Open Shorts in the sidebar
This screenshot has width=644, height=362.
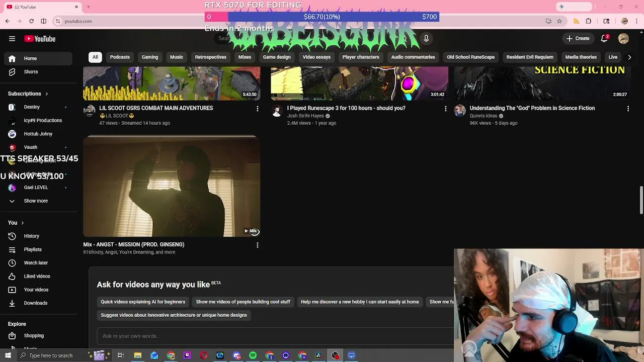[x=39, y=72]
